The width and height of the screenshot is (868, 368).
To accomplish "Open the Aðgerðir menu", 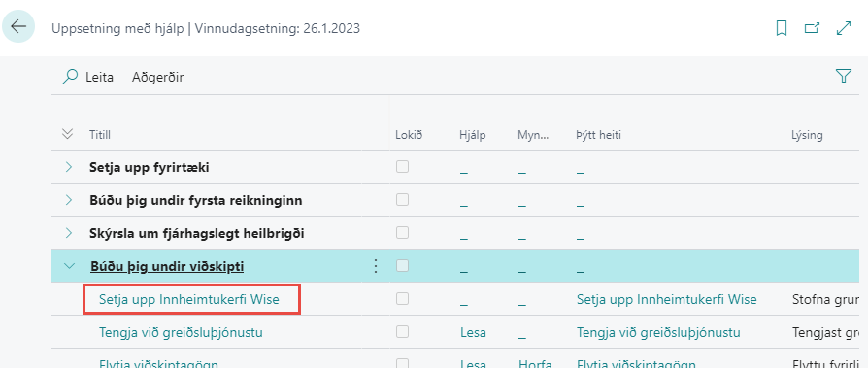I will click(x=157, y=77).
